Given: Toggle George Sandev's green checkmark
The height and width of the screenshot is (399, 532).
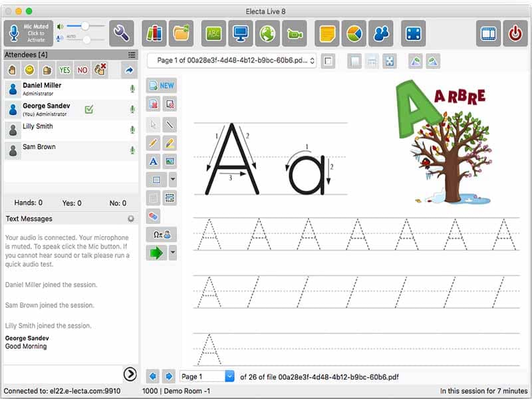Looking at the screenshot, I should [89, 109].
